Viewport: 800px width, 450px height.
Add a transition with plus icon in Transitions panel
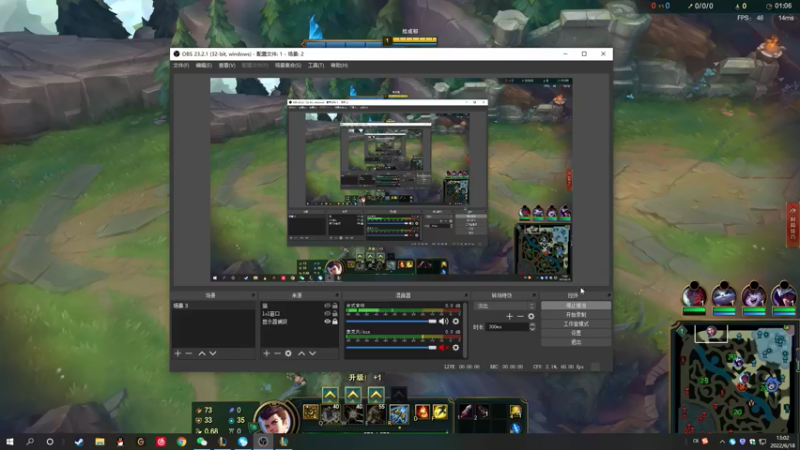[509, 316]
